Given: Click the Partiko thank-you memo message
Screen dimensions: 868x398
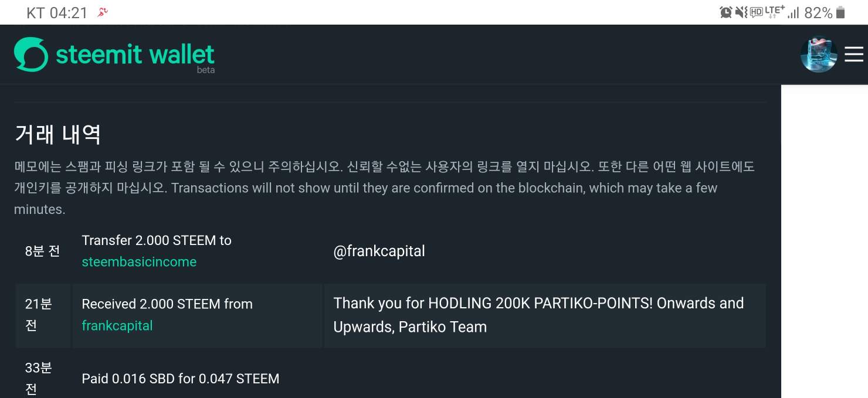Looking at the screenshot, I should [x=538, y=315].
